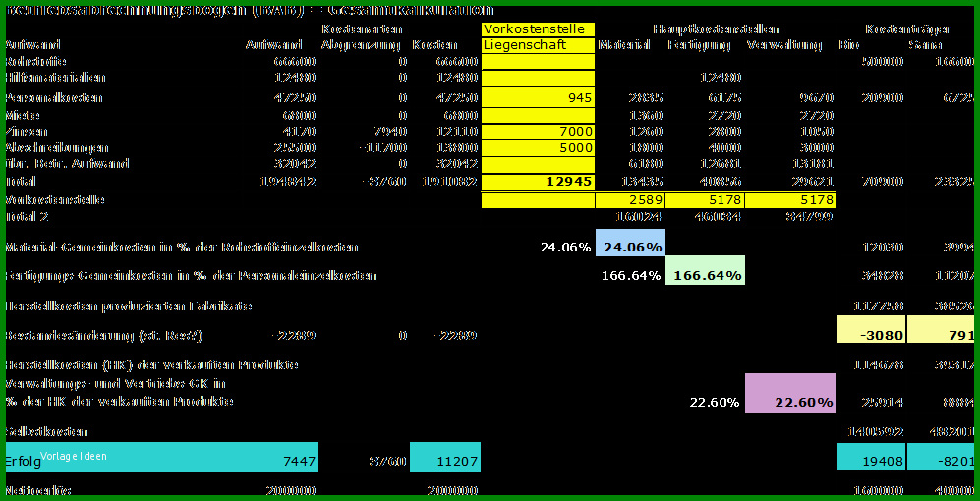Click the turquoise cell showing 11207
This screenshot has height=501, width=980.
click(445, 457)
